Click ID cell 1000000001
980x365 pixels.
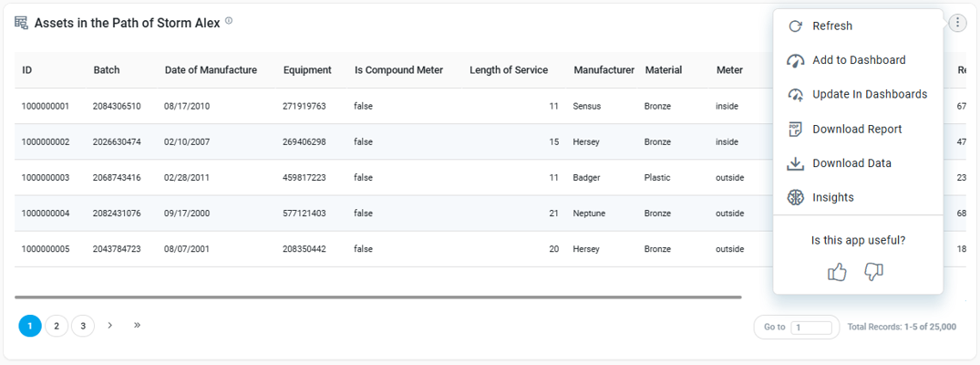pos(45,107)
